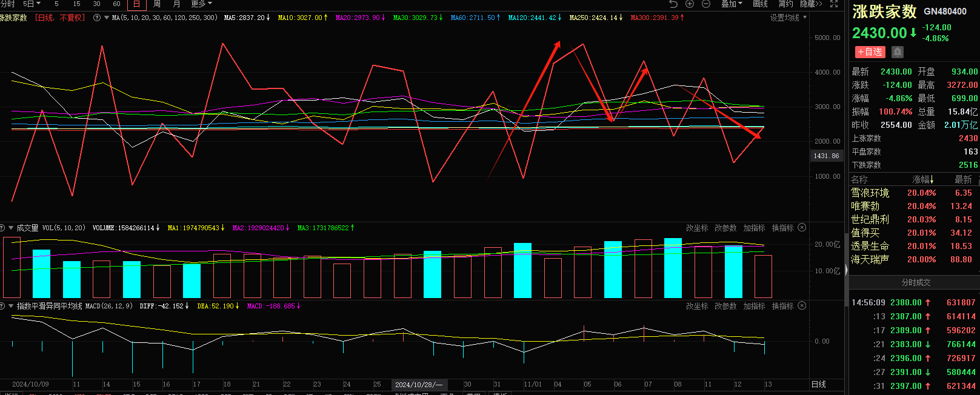This screenshot has height=395, width=980.
Task: Click the price alert bell icon
Action: click(x=898, y=52)
